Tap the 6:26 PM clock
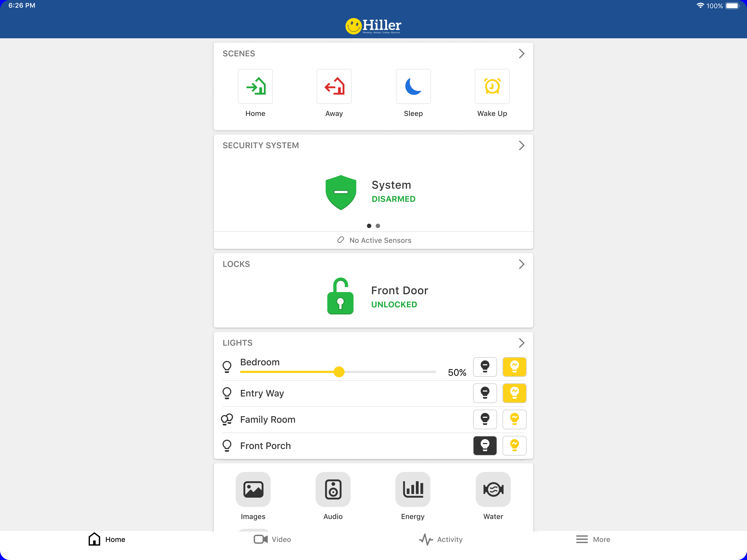Screen dimensions: 747x560 point(22,6)
